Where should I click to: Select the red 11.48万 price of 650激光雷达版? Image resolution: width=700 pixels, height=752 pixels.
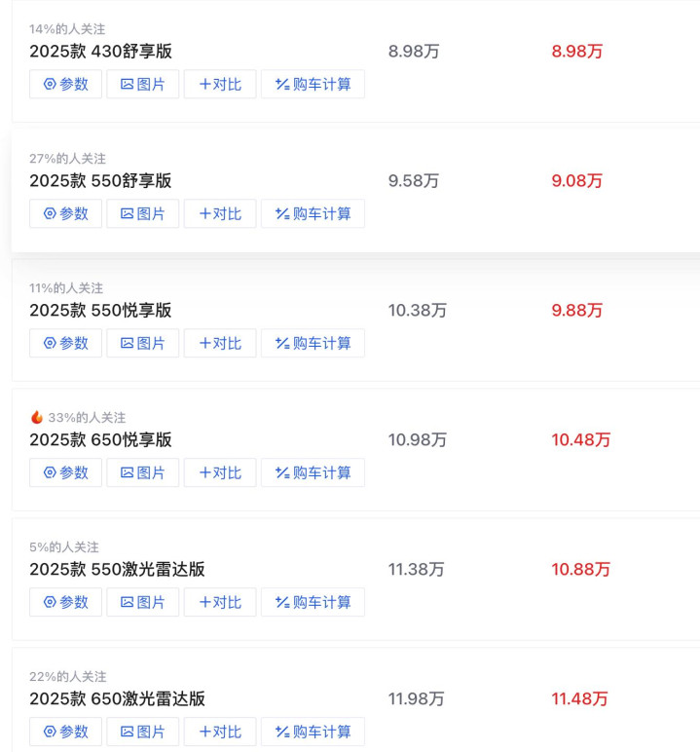point(579,699)
